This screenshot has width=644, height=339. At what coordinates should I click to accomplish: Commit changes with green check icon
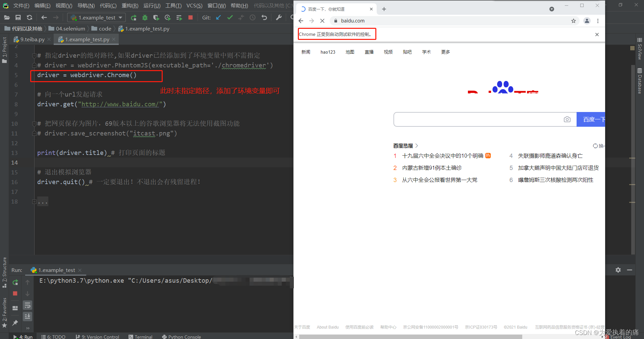point(230,17)
